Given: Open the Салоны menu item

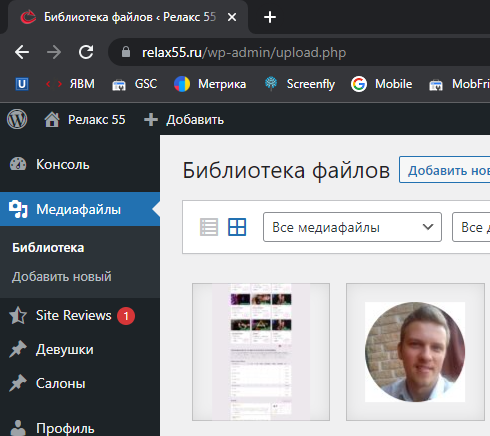Looking at the screenshot, I should pos(61,383).
